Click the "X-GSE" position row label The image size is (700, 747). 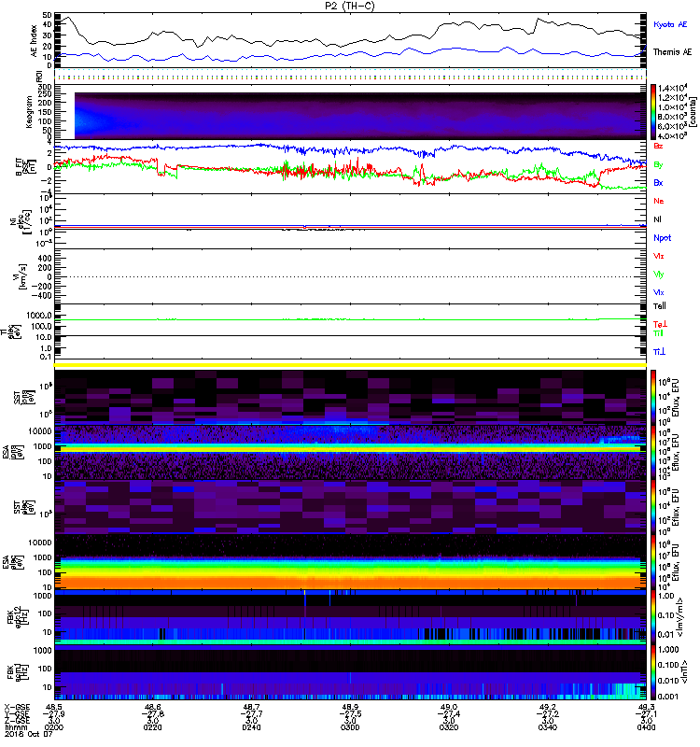click(x=16, y=707)
